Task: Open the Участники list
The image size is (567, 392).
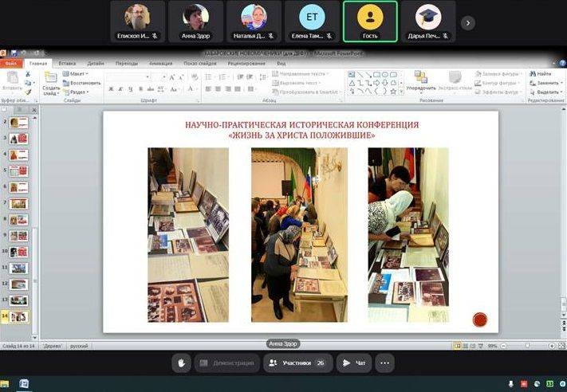Action: 297,363
